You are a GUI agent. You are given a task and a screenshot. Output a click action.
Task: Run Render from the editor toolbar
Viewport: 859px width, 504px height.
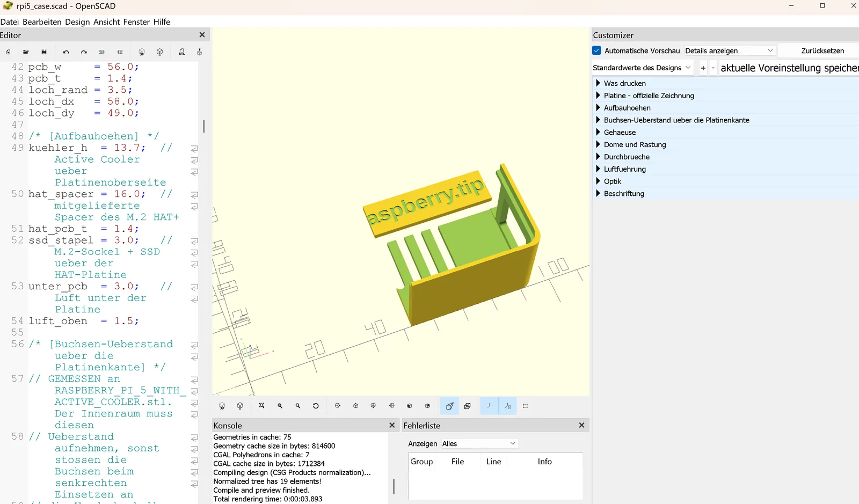(159, 52)
